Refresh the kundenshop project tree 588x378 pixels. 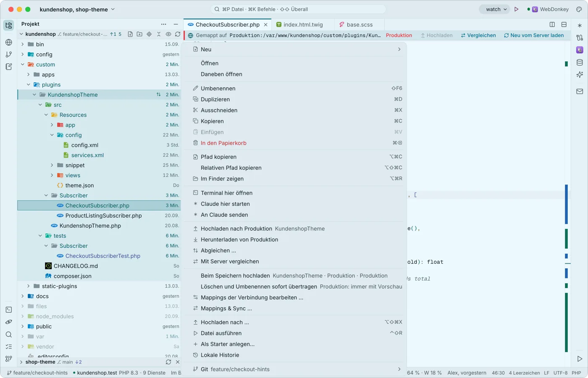click(x=178, y=34)
